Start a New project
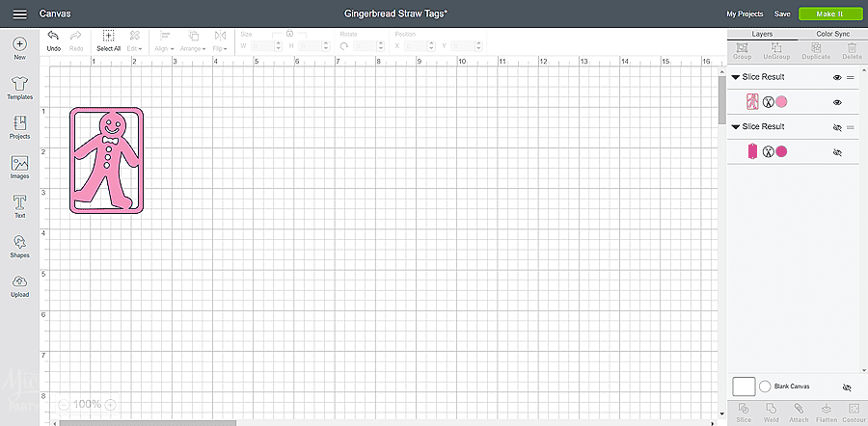Viewport: 868px width, 426px height. (x=20, y=49)
